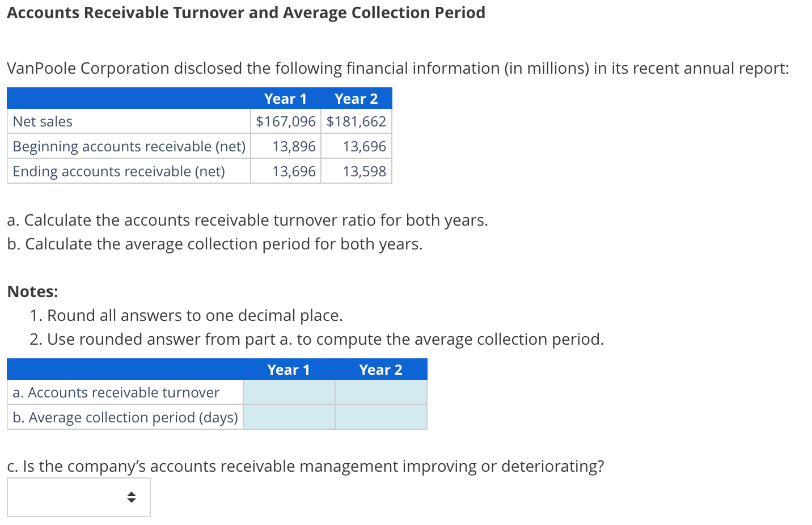Select the 'a. Accounts receivable turnover' row label
Viewport: 812px width, 525px height.
pos(116,392)
